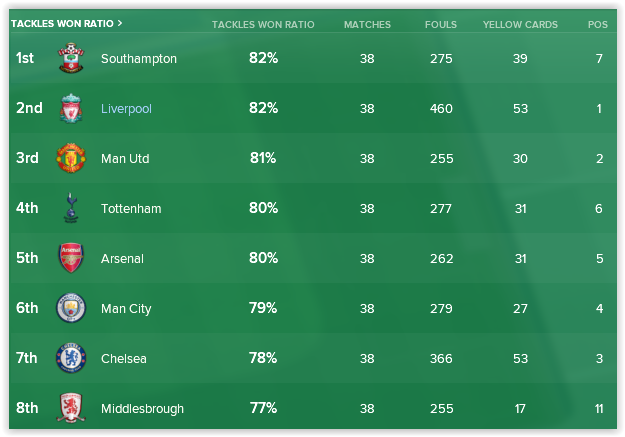
Task: Sort by Yellow Cards column header
Action: tap(520, 24)
